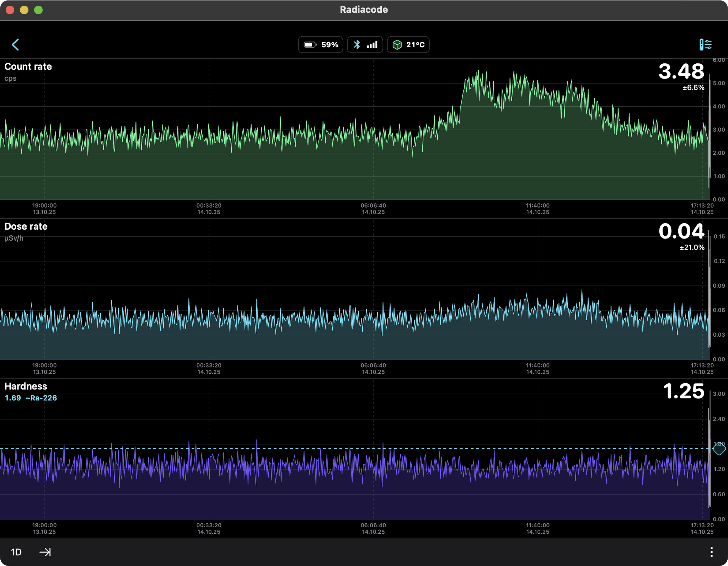This screenshot has height=566, width=728.
Task: Click the Hardness chart title
Action: (x=26, y=386)
